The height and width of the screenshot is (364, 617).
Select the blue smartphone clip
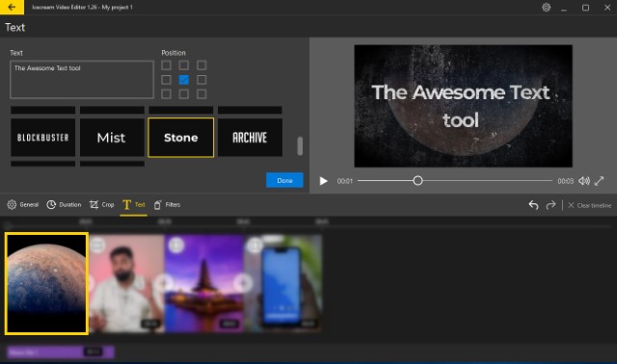pyautogui.click(x=283, y=283)
